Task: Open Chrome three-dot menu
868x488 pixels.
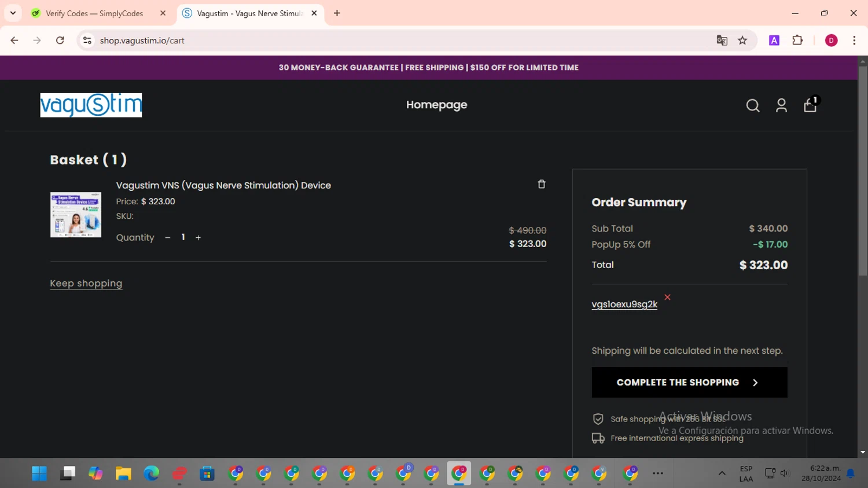Action: point(854,41)
